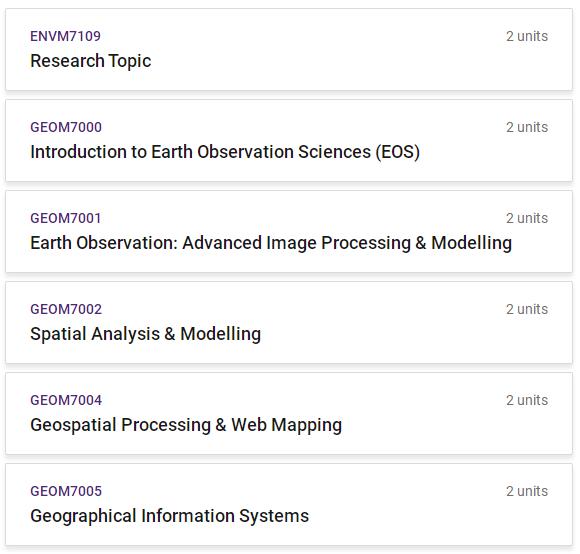Open Earth Observation: Advanced Image Processing & Modelling
Screen dimensions: 580x554
271,243
